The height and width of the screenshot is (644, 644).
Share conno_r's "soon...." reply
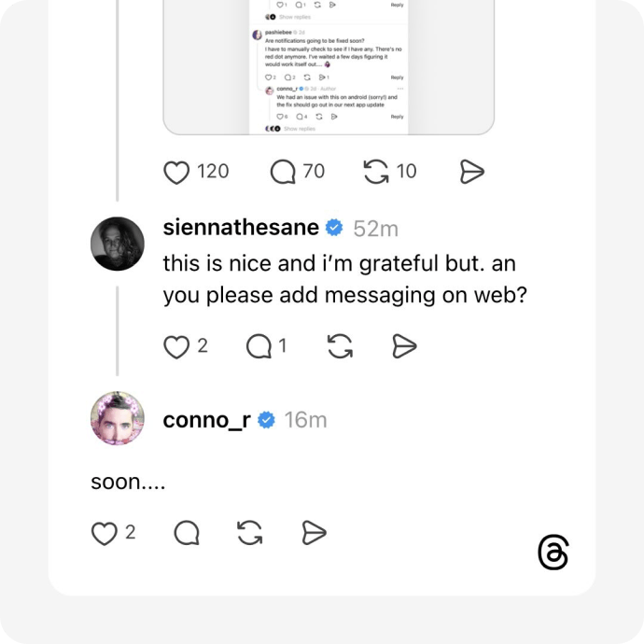tap(314, 533)
